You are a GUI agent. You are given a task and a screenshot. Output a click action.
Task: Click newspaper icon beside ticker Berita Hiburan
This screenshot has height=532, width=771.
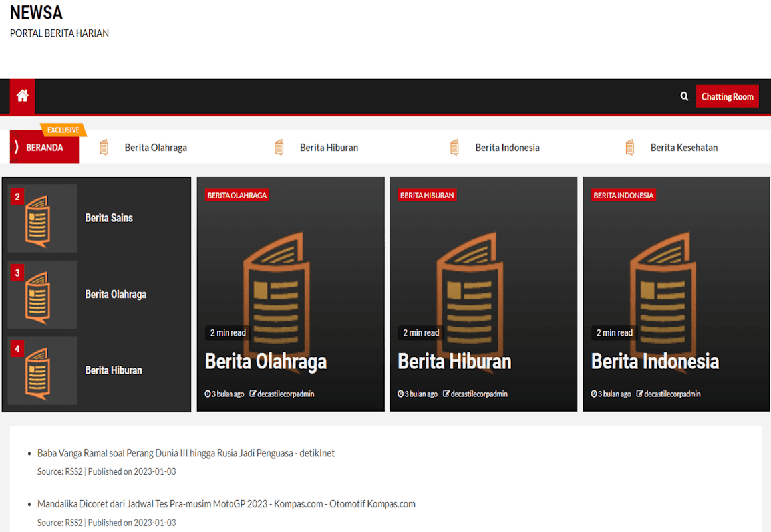coord(279,147)
